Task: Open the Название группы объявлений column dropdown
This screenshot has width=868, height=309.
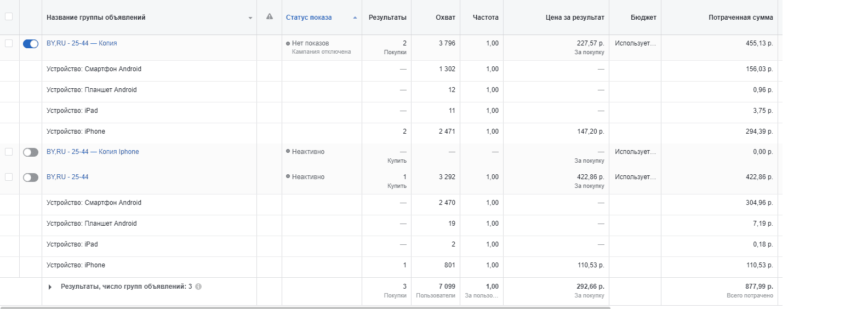Action: 250,18
